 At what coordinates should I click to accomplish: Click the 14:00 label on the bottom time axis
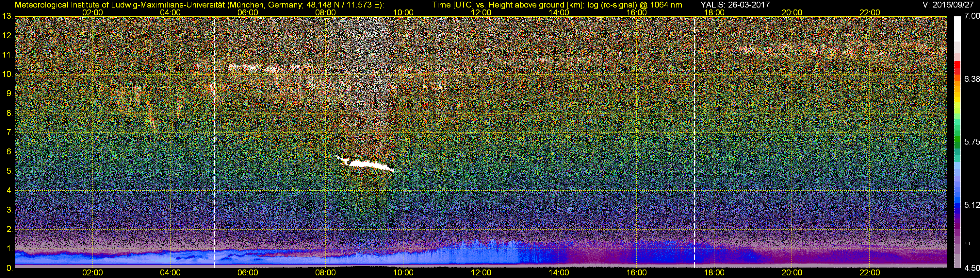click(x=559, y=273)
